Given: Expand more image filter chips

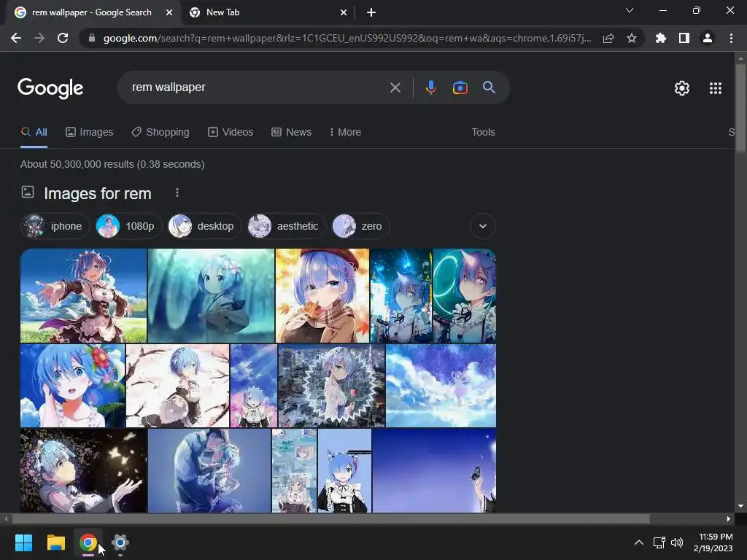Looking at the screenshot, I should (483, 226).
